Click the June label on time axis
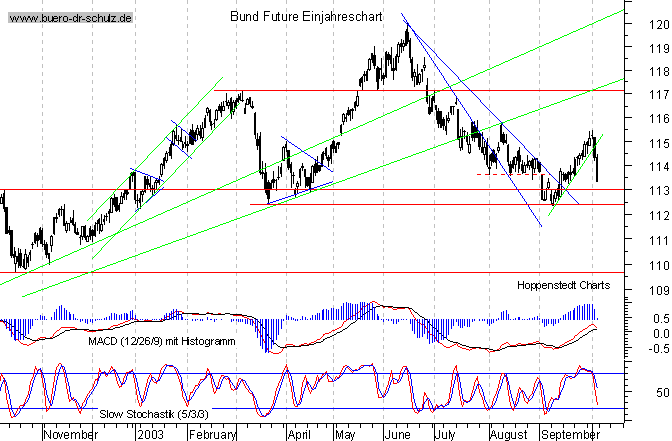The image size is (672, 441). click(x=396, y=436)
